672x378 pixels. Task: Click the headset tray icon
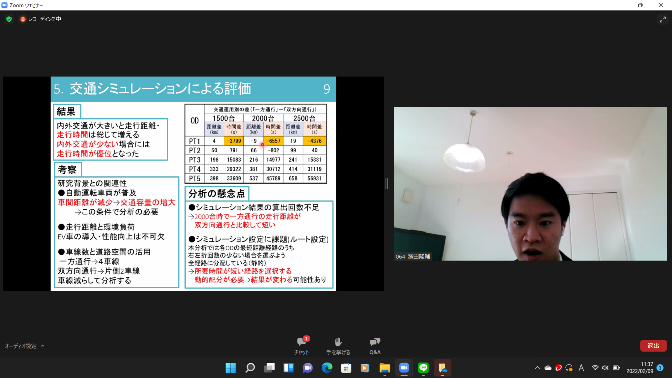569,368
